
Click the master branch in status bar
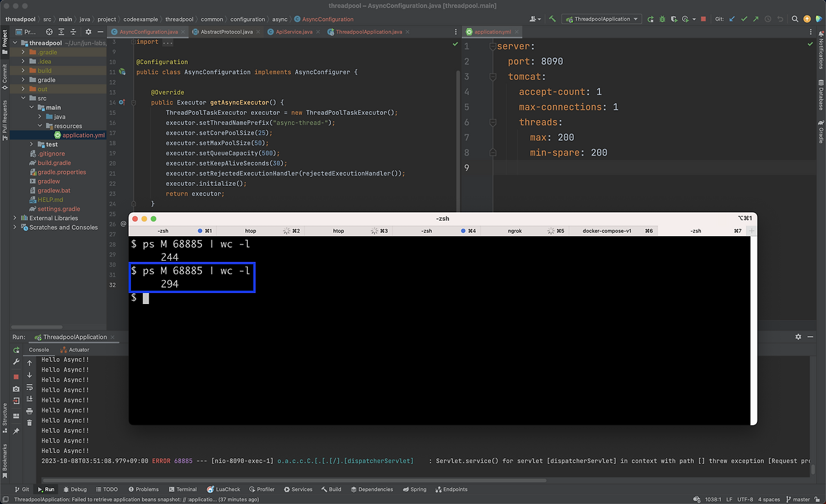click(x=801, y=499)
